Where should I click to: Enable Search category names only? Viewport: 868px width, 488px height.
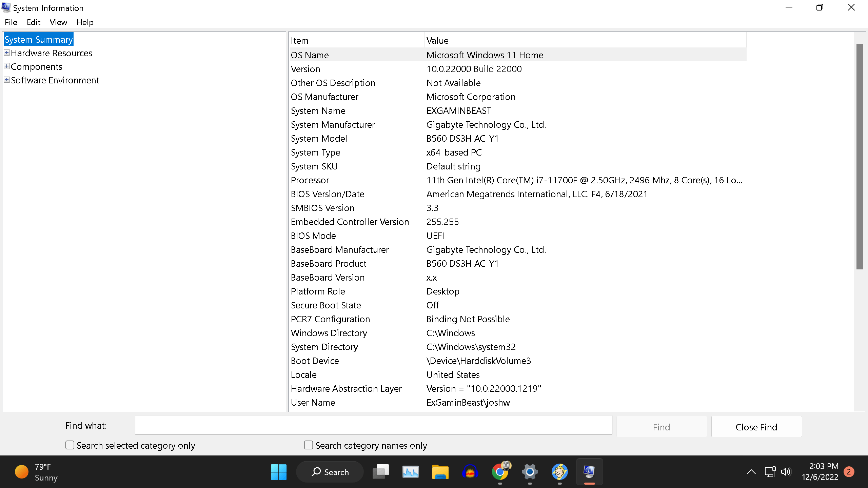308,445
